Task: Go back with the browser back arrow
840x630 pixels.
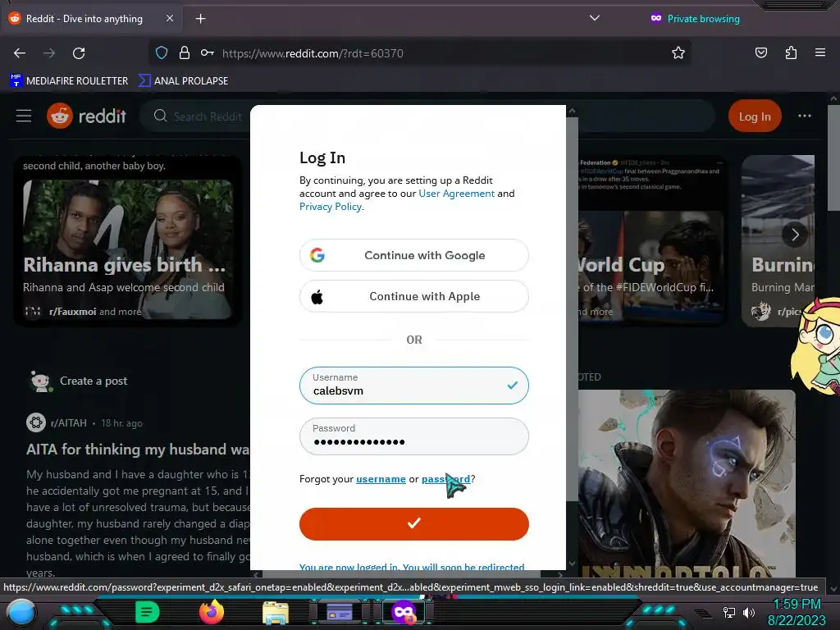Action: pyautogui.click(x=20, y=53)
